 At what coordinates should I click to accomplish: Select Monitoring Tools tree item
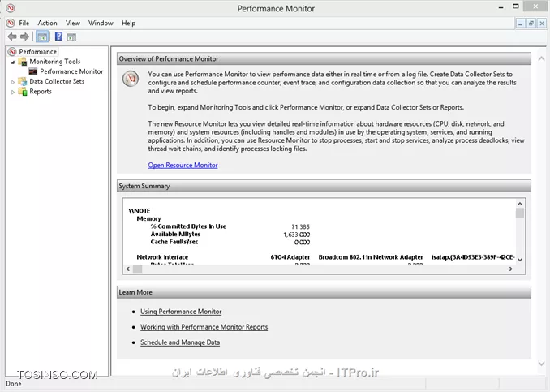(x=54, y=62)
